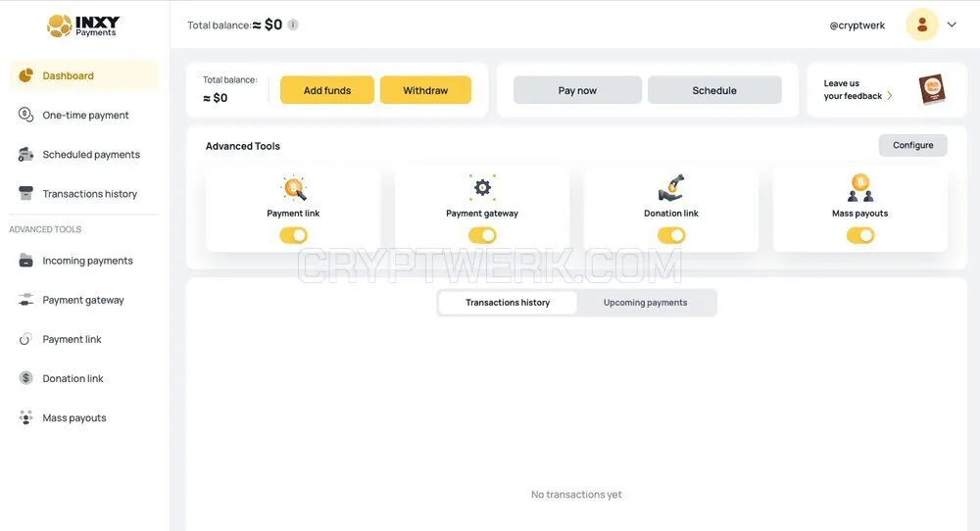Viewport: 980px width, 531px height.
Task: Click the info icon beside Total balance
Action: coord(292,25)
